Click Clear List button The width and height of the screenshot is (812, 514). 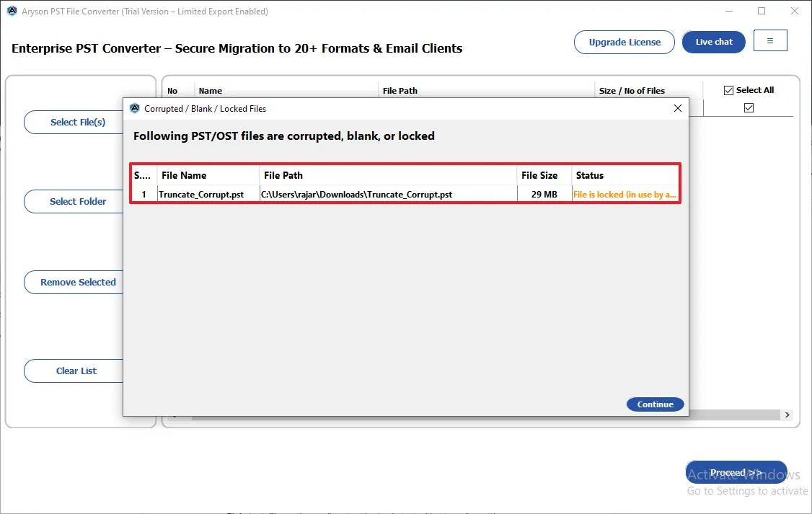pos(74,371)
